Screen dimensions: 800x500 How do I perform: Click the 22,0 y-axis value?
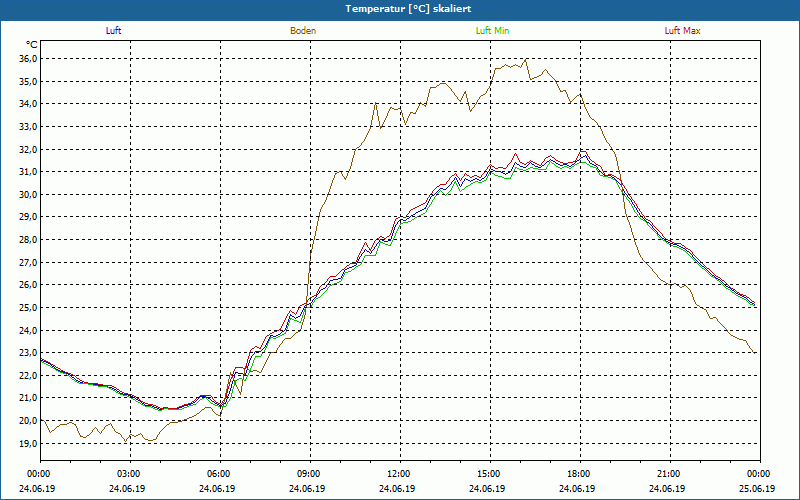coord(28,376)
